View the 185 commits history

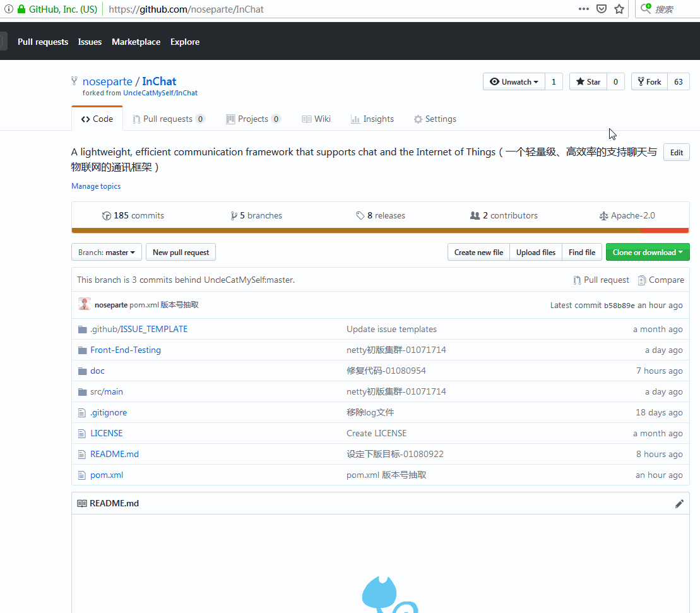133,216
